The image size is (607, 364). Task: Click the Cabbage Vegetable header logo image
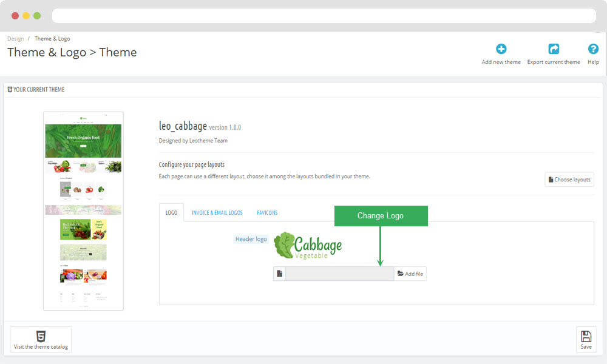click(x=308, y=246)
